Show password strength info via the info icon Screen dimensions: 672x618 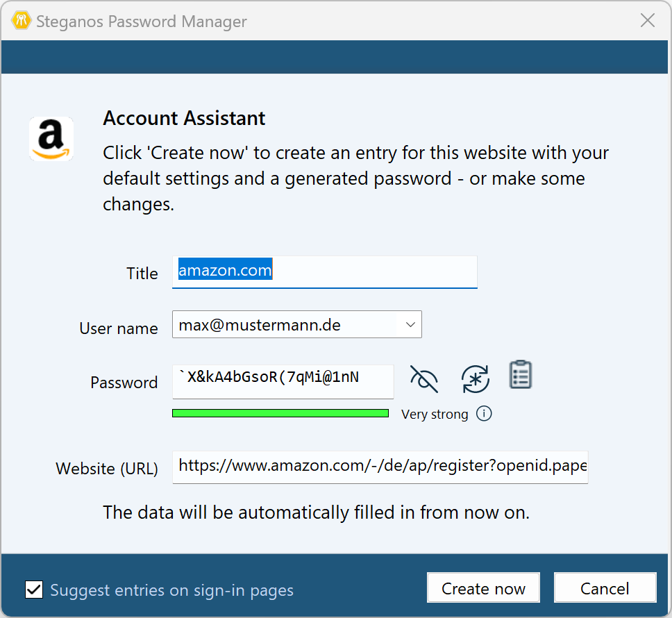(485, 414)
